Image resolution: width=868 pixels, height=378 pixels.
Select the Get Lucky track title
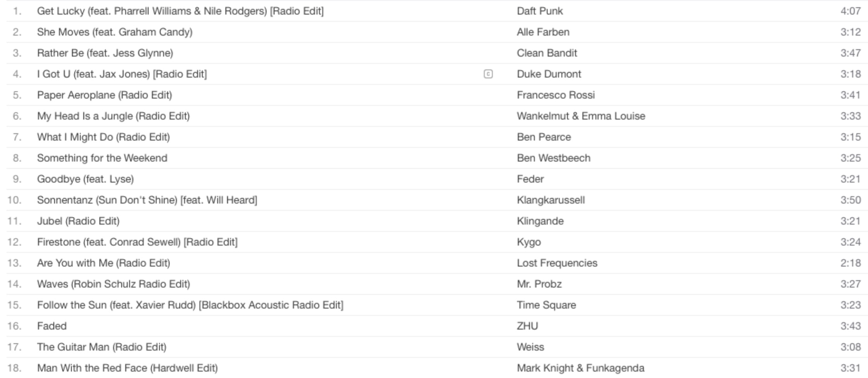(x=180, y=11)
